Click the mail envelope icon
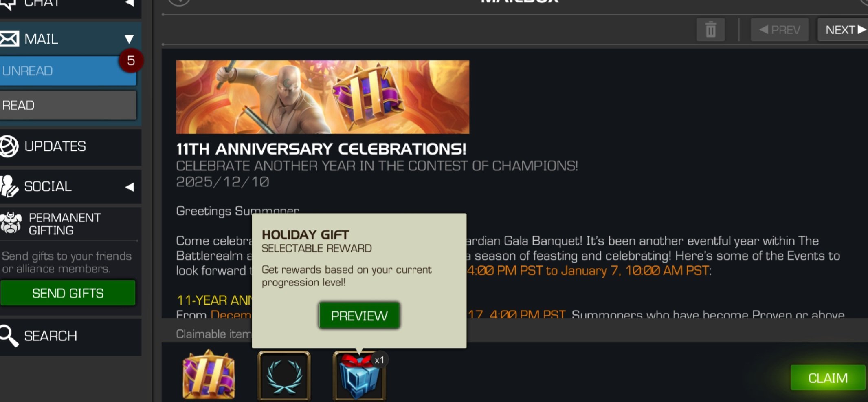 click(9, 39)
